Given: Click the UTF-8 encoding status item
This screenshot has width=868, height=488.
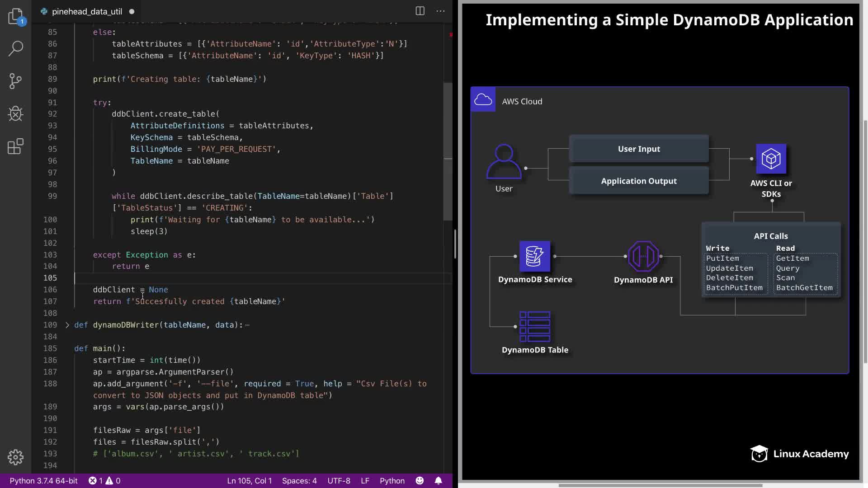Looking at the screenshot, I should [339, 481].
